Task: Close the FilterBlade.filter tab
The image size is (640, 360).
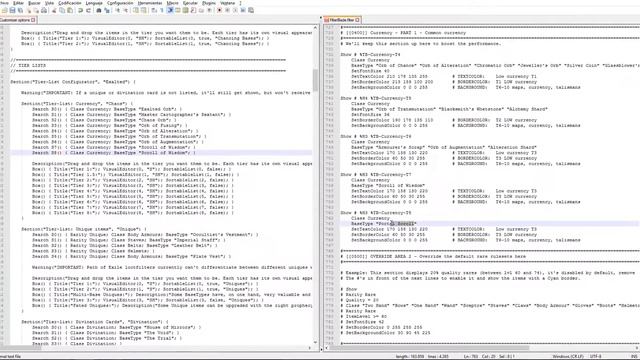Action: [x=357, y=20]
